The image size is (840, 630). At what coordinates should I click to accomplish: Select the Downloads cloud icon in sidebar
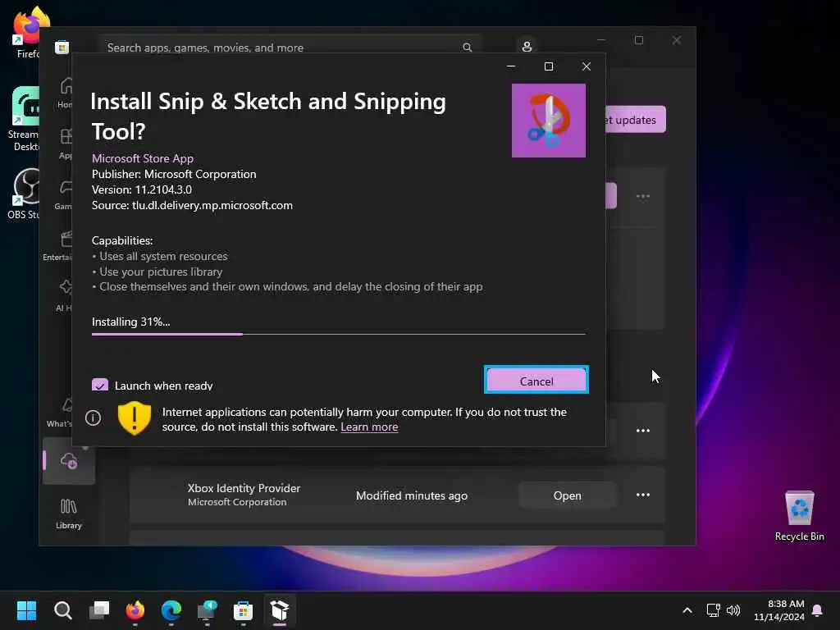point(69,461)
